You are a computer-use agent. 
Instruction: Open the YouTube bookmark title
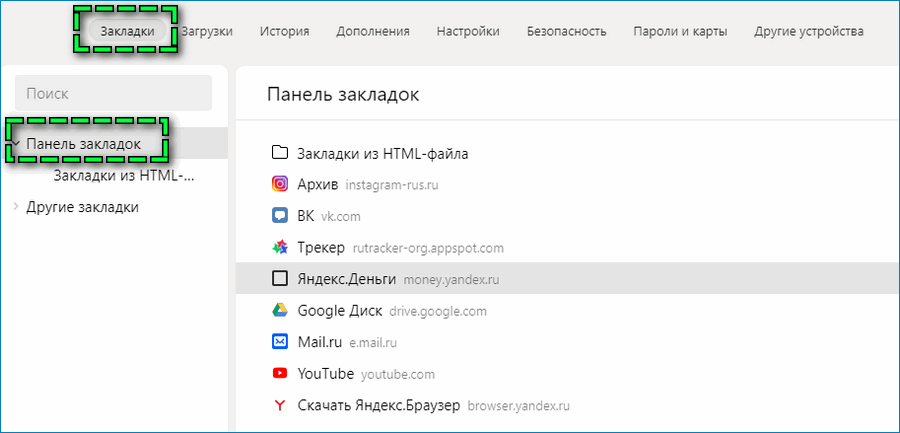click(x=326, y=374)
